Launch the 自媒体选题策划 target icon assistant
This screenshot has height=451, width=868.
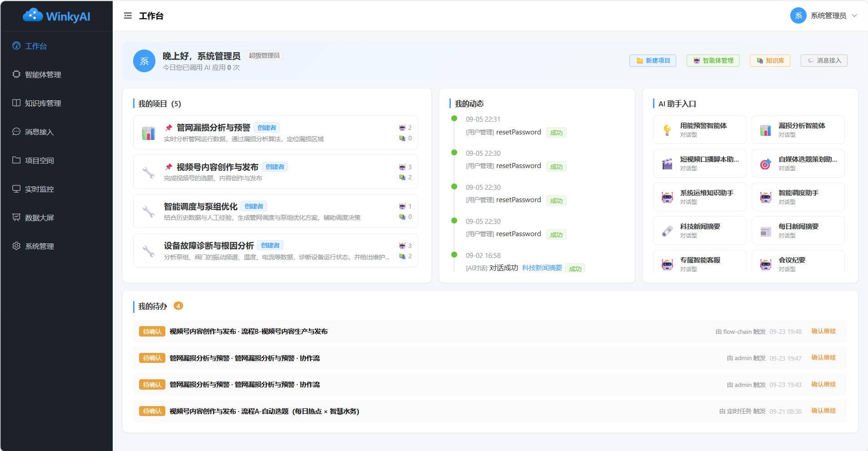coord(798,164)
